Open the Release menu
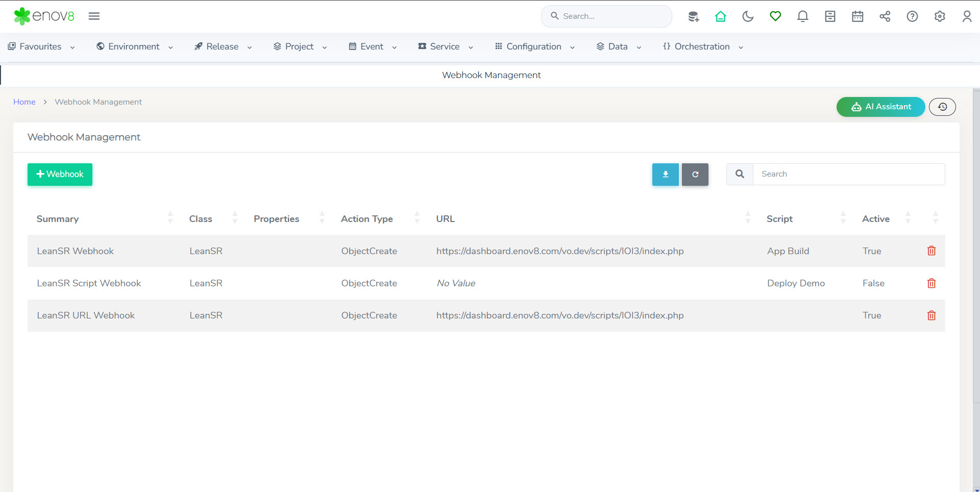Viewport: 980px width, 492px height. point(223,46)
